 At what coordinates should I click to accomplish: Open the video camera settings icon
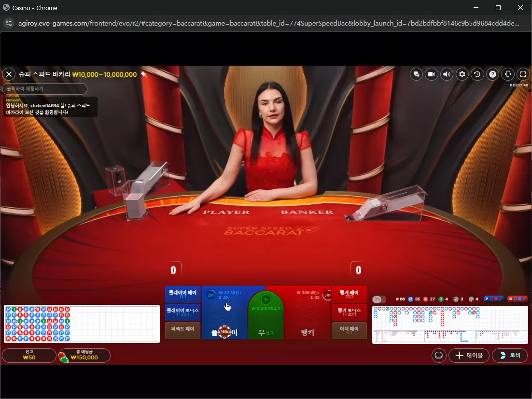431,74
